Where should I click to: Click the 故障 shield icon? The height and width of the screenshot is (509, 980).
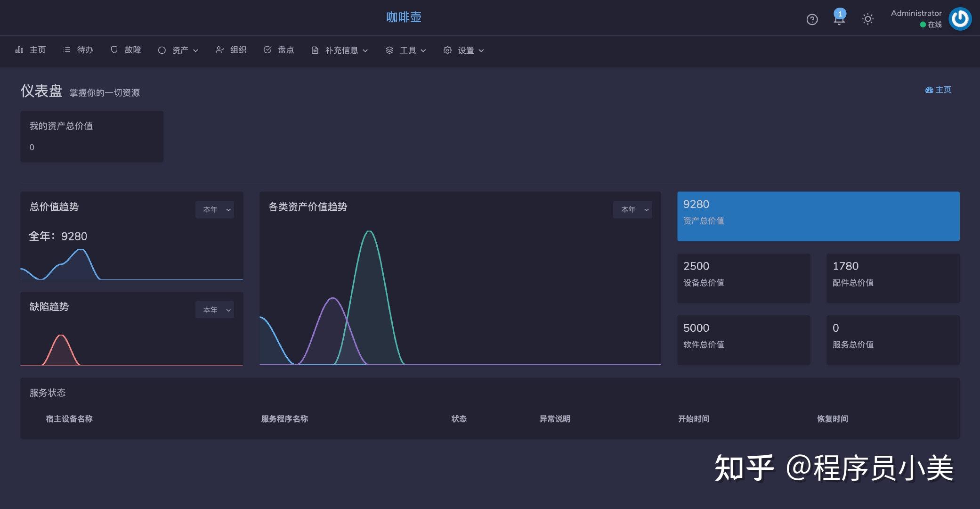[x=113, y=49]
